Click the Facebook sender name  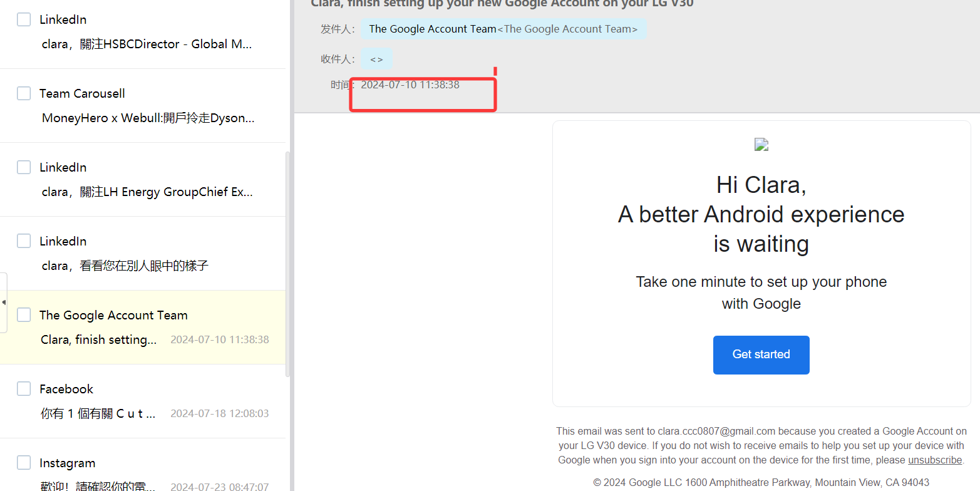[x=66, y=389]
